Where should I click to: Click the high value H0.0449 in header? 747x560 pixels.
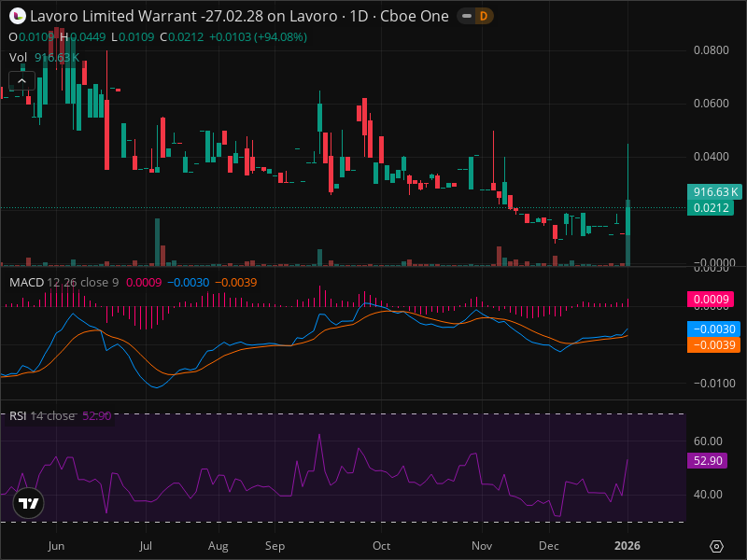click(82, 37)
